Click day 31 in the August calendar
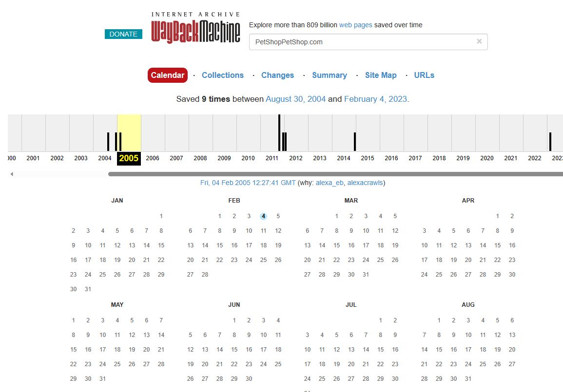Viewport: 563px width, 392px height. [468, 379]
